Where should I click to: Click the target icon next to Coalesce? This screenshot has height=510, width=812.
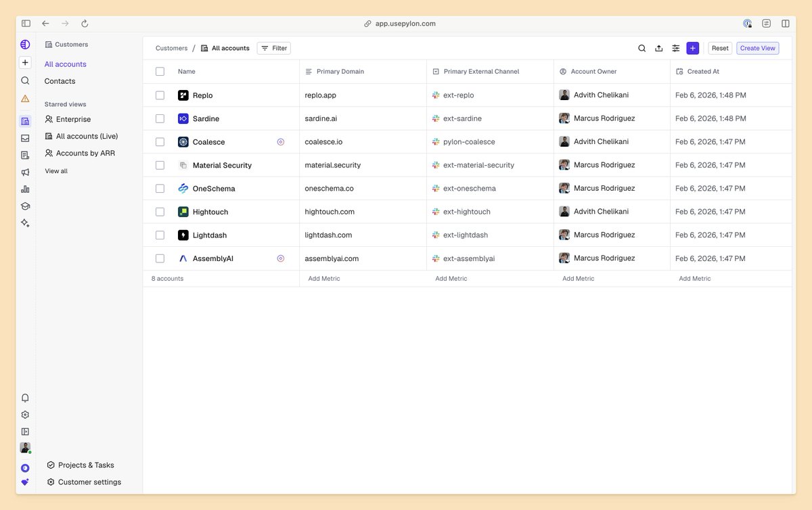281,142
